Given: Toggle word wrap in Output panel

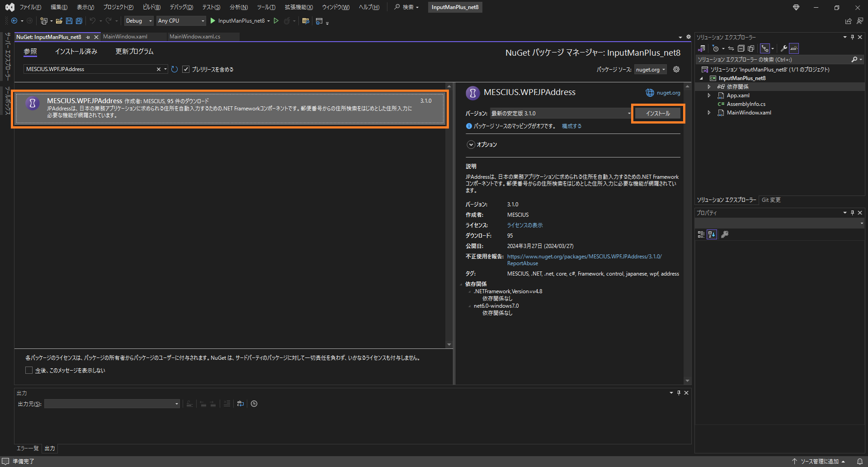Looking at the screenshot, I should tap(241, 404).
